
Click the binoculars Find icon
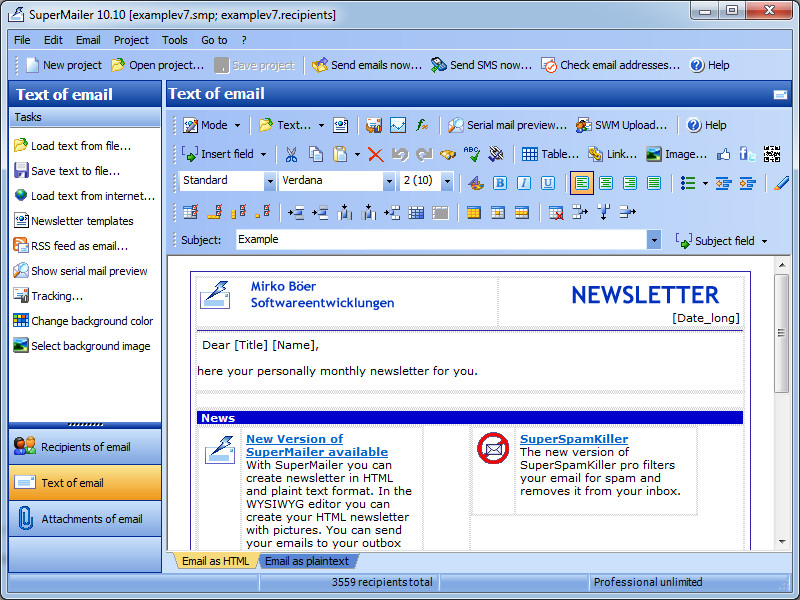click(447, 154)
